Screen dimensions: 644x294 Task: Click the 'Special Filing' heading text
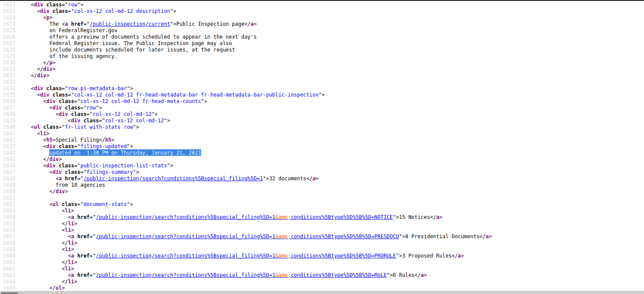click(78, 140)
